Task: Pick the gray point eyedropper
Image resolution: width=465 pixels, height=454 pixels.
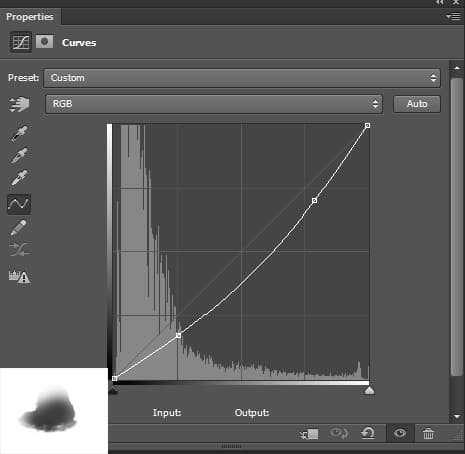Action: pyautogui.click(x=19, y=156)
